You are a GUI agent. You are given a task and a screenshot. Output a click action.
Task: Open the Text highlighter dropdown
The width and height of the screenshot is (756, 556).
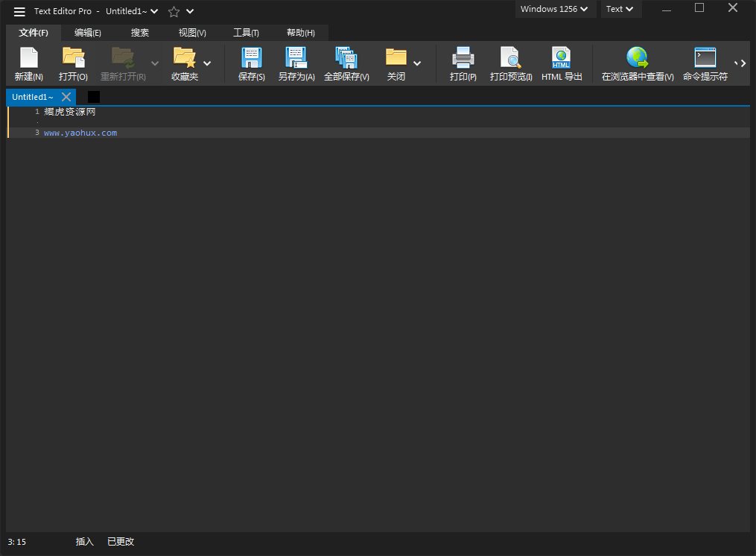[x=620, y=10]
